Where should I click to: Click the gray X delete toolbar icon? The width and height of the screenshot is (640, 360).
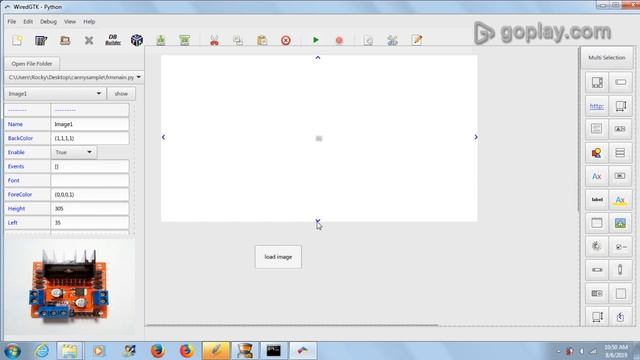point(89,40)
